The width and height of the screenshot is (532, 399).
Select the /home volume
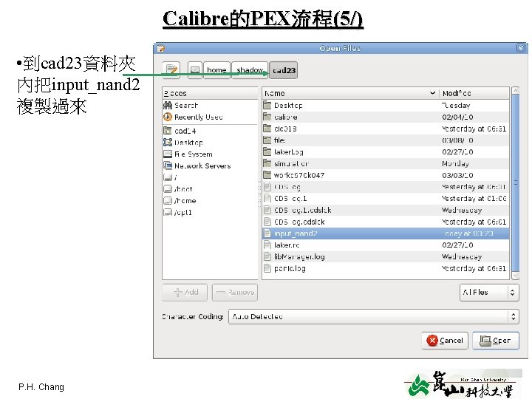click(210, 201)
